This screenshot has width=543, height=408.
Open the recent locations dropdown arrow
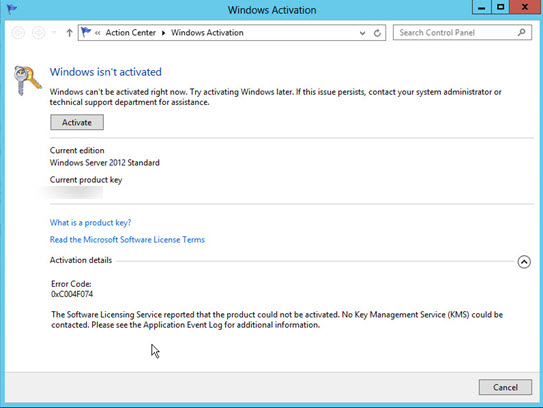click(x=54, y=33)
